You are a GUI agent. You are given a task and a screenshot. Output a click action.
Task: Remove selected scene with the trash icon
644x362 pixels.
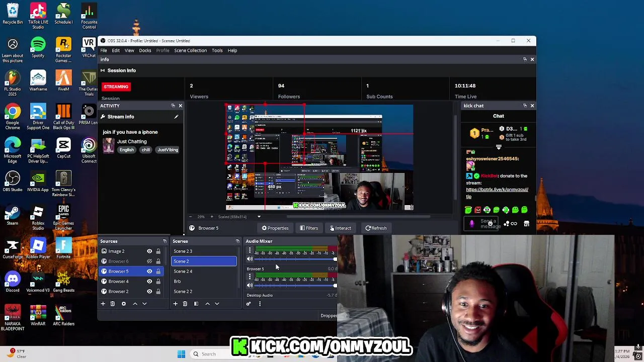(x=185, y=304)
